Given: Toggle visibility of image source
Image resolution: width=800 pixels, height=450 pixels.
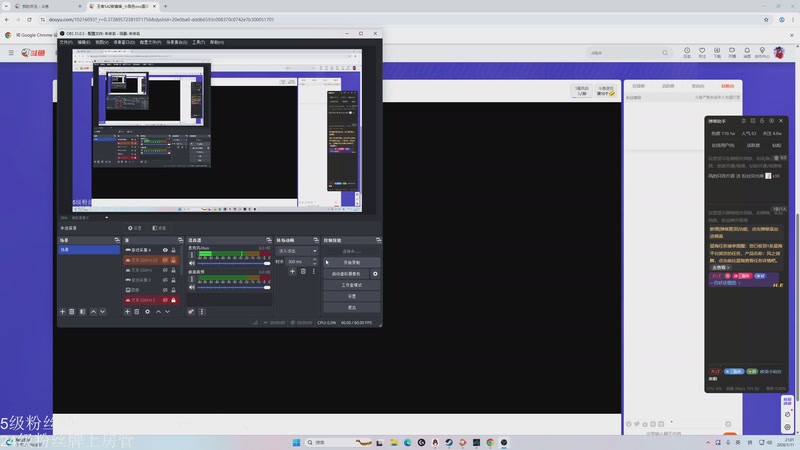Looking at the screenshot, I should tap(165, 290).
